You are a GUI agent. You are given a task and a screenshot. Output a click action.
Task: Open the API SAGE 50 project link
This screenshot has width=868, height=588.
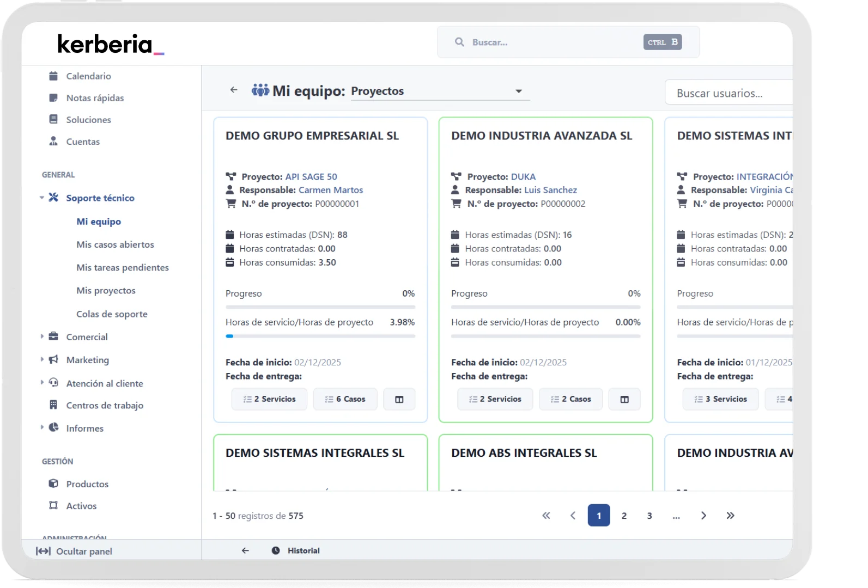click(x=311, y=176)
